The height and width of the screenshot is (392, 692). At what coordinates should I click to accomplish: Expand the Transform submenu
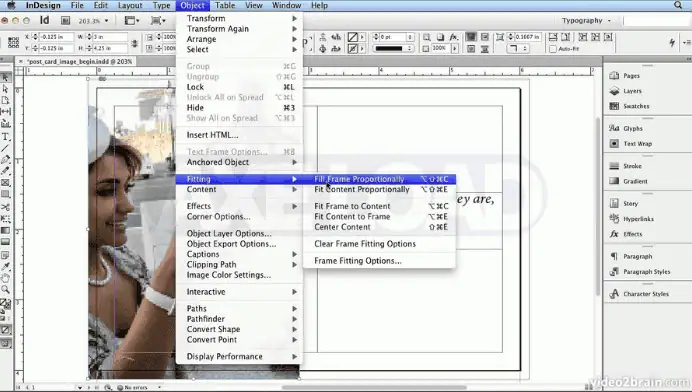click(239, 18)
